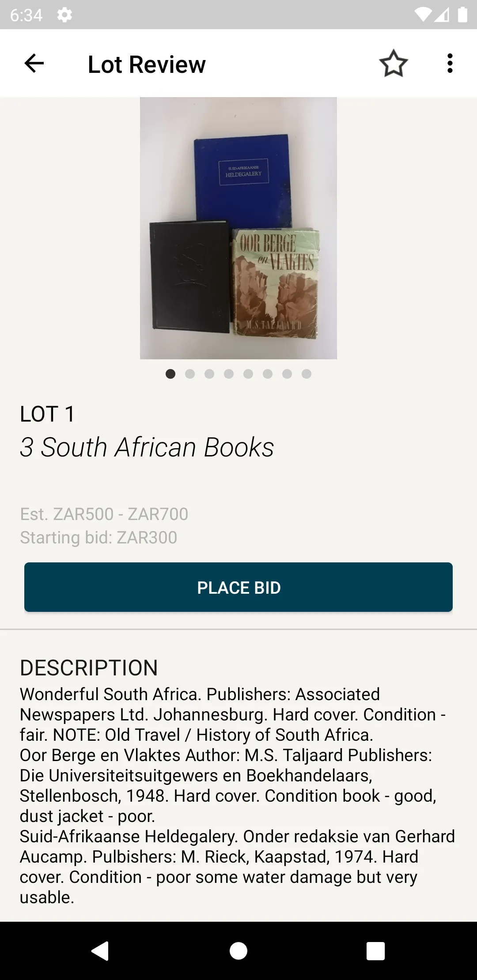This screenshot has height=980, width=477.
Task: Tap the battery icon in status bar
Action: coord(462,15)
